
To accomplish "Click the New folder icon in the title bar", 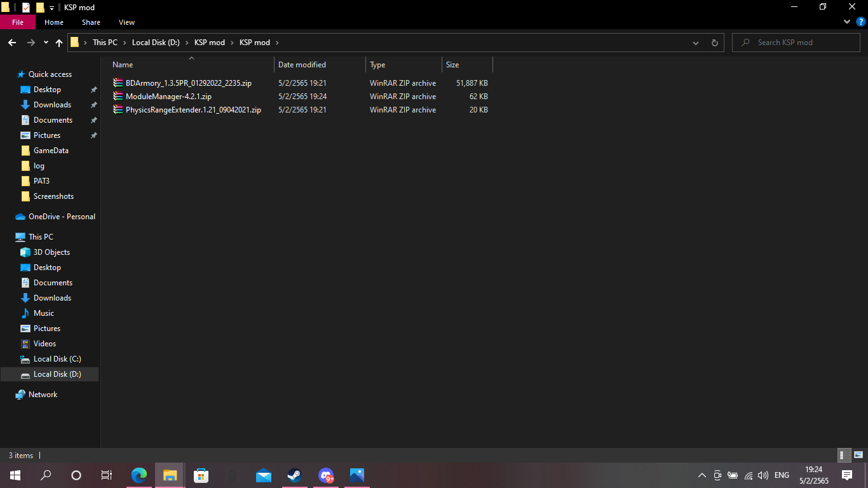I will [40, 8].
